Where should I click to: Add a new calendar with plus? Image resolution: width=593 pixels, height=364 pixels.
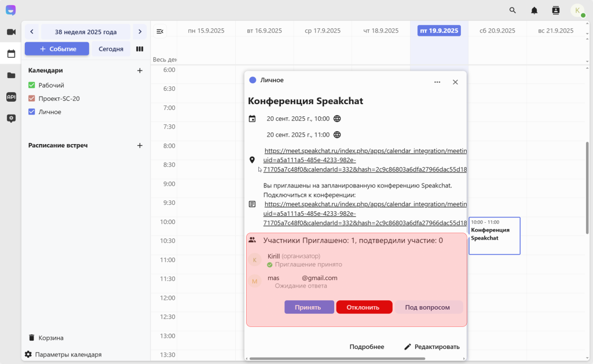click(140, 71)
